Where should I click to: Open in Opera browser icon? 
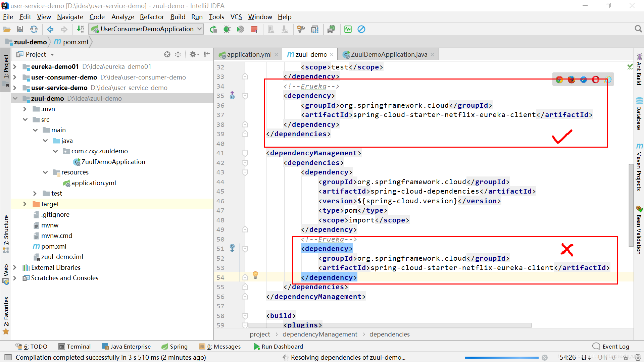[x=595, y=80]
